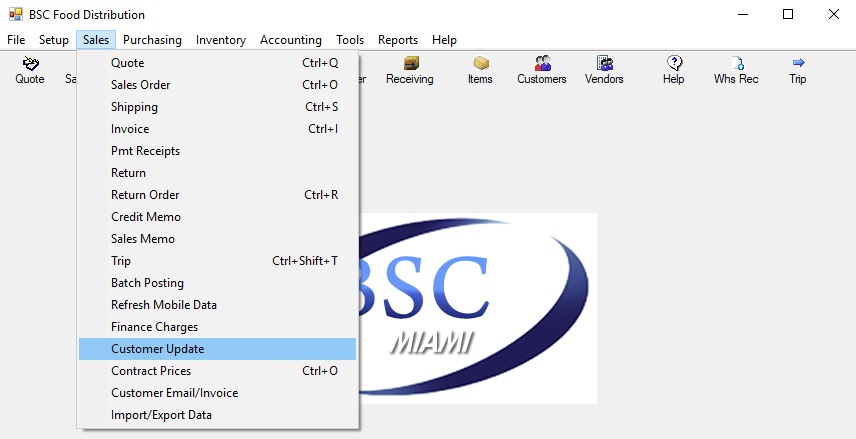Open Pmt Receipts menu entry
Viewport: 856px width, 439px height.
[x=217, y=151]
